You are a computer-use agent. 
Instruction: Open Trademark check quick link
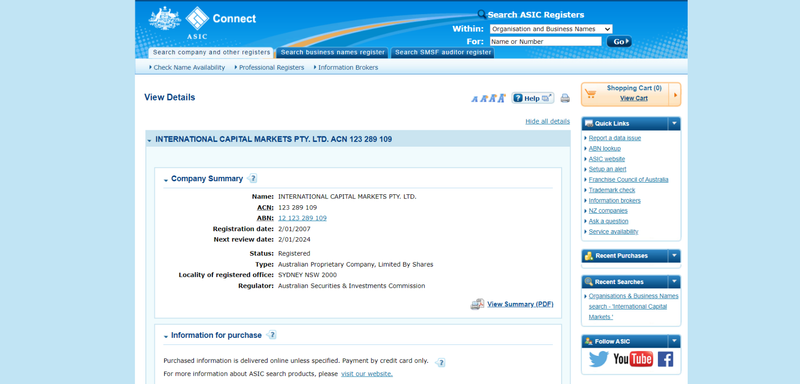612,190
